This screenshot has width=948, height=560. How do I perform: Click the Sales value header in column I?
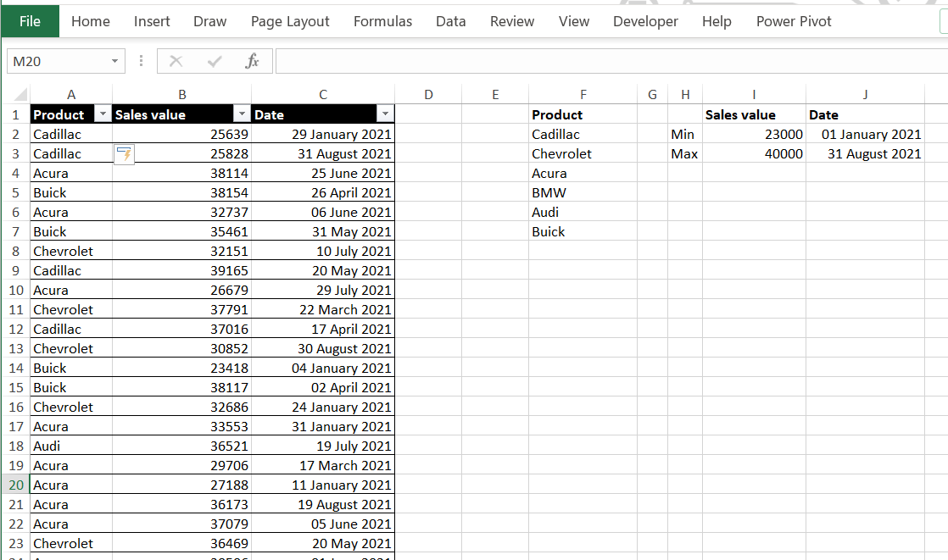pos(754,114)
